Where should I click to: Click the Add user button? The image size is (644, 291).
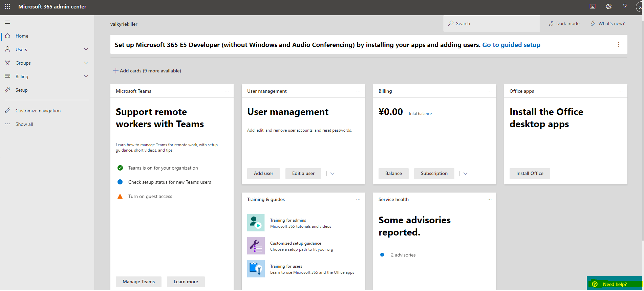tap(263, 174)
